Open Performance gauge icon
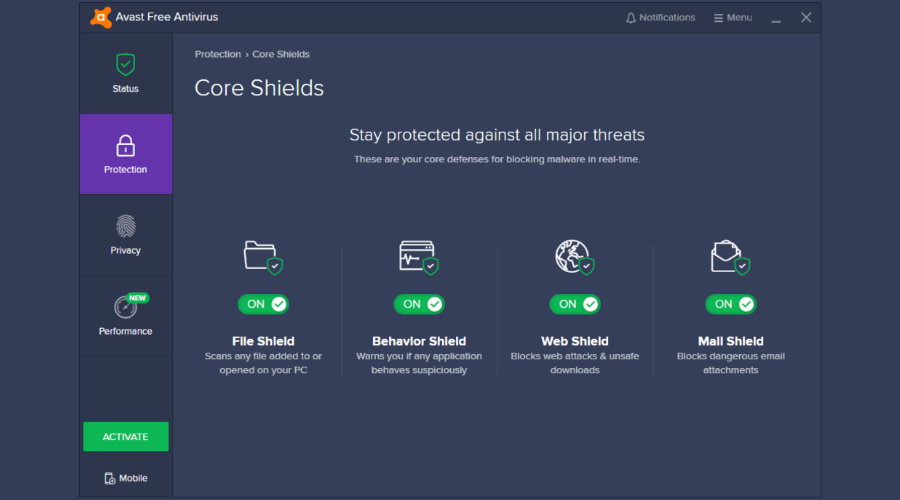This screenshot has width=900, height=500. point(125,307)
